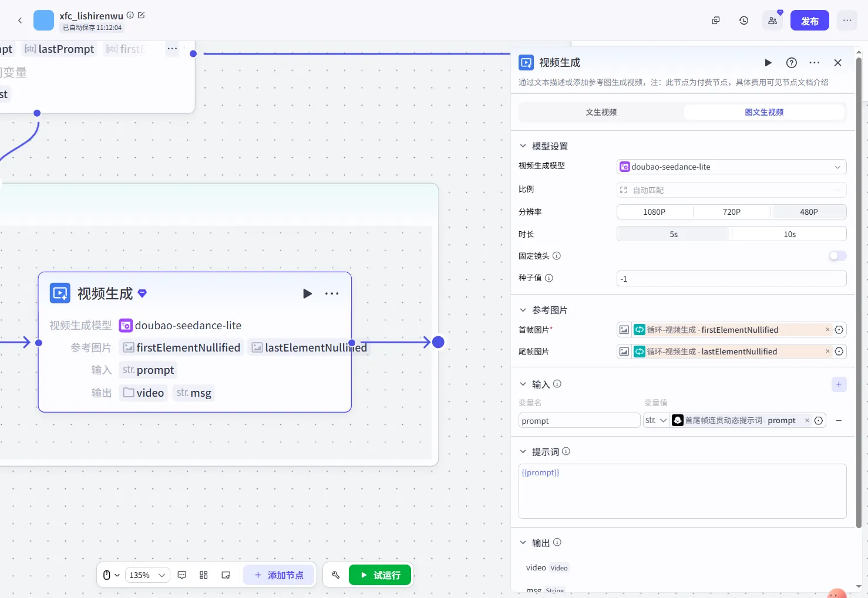868x598 pixels.
Task: Open node documentation help icon
Action: [x=792, y=63]
